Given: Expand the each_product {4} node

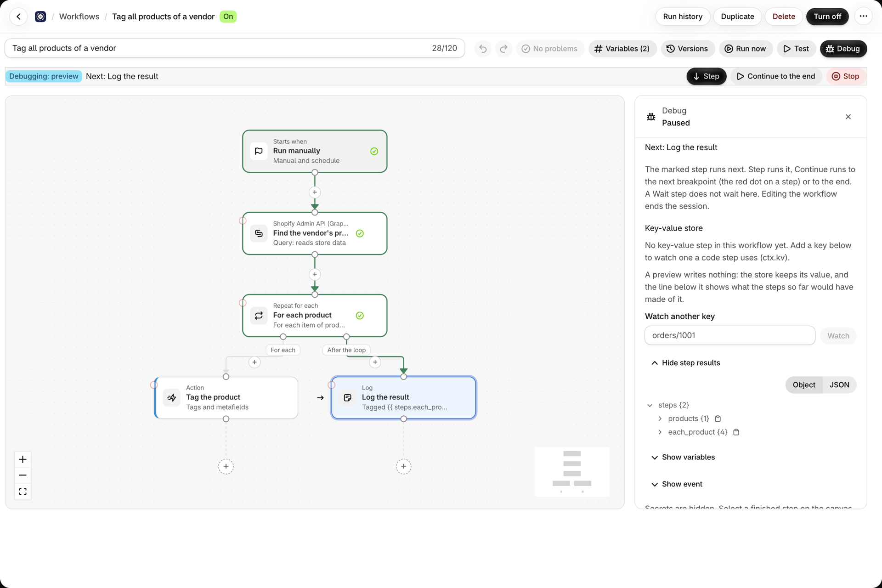Looking at the screenshot, I should click(x=660, y=432).
